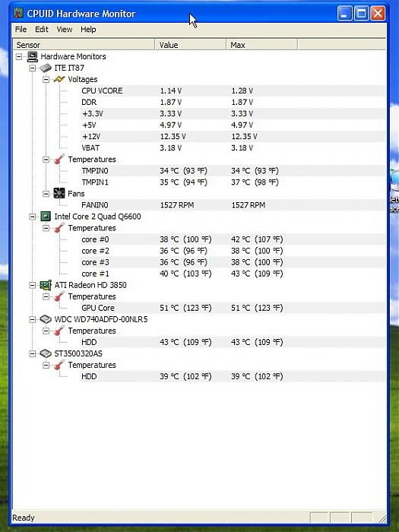Image resolution: width=399 pixels, height=532 pixels.
Task: Click the window resize grip in status bar
Action: [x=382, y=518]
